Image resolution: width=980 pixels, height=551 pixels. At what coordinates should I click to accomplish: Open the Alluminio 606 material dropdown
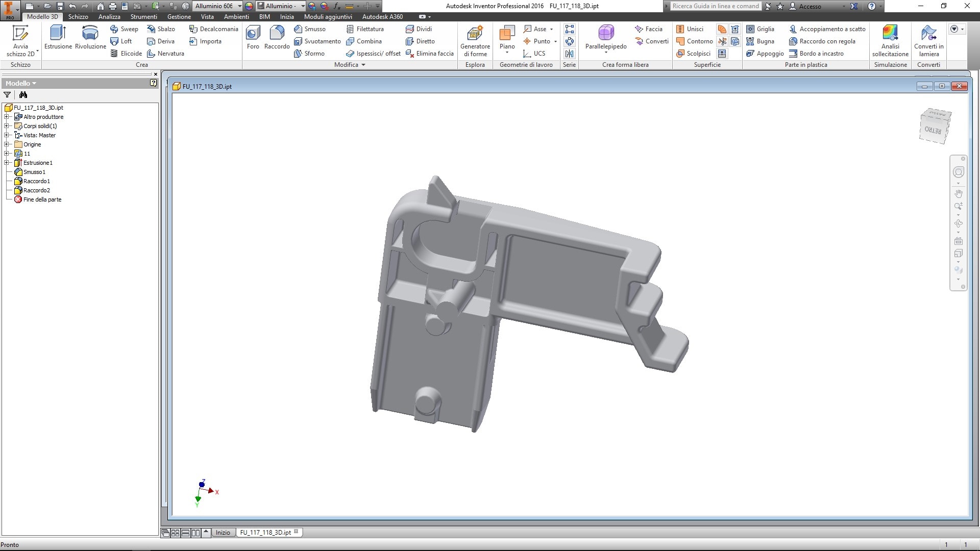239,6
